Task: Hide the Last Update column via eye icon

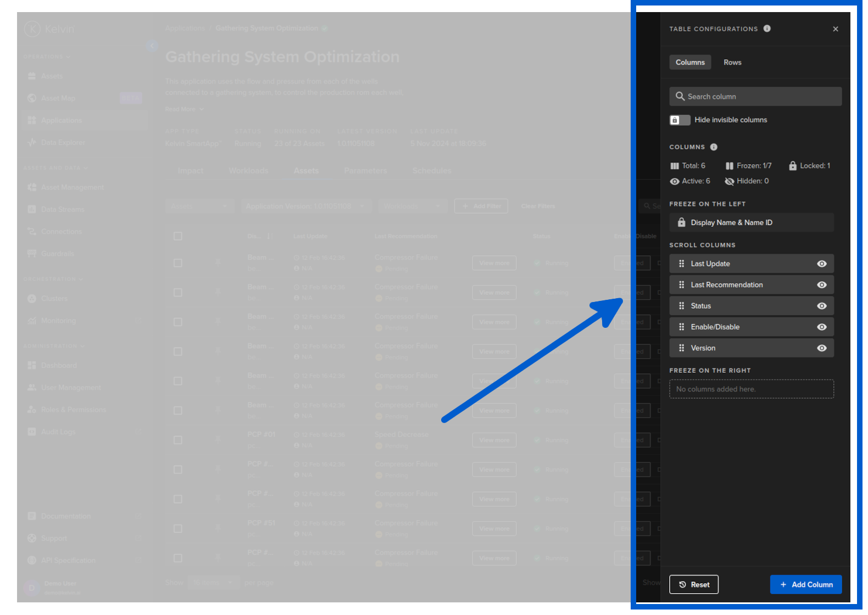Action: 821,264
